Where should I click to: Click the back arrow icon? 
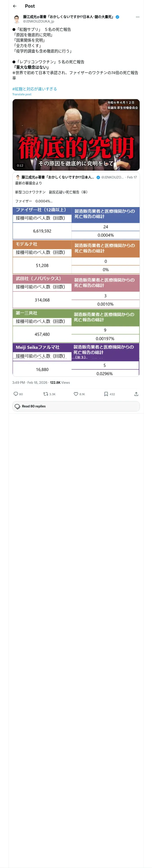point(15,6)
